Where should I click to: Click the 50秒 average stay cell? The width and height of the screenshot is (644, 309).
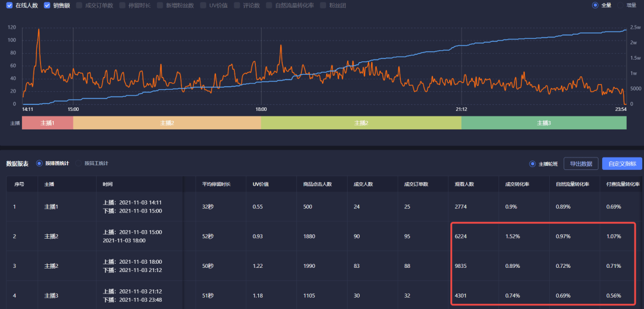[208, 266]
